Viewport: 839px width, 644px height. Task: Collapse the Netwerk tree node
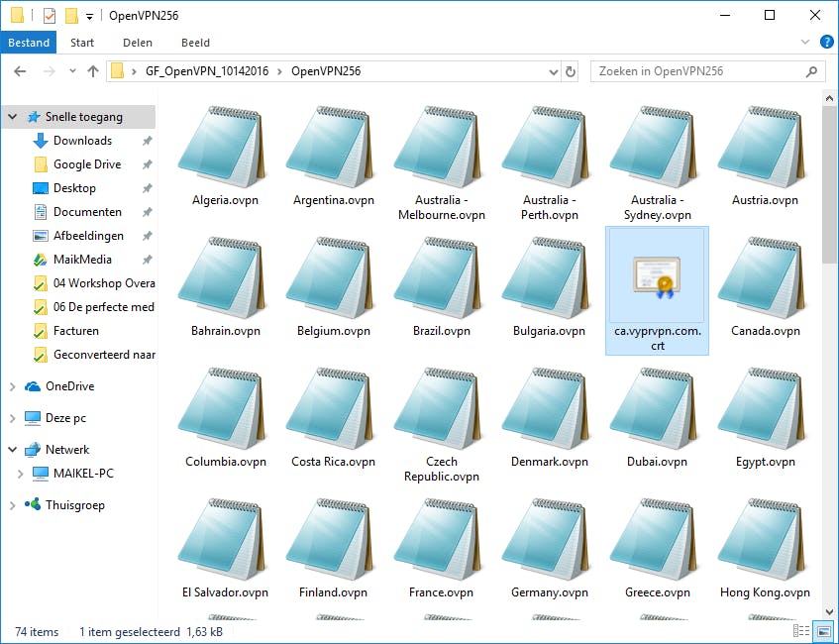coord(12,450)
